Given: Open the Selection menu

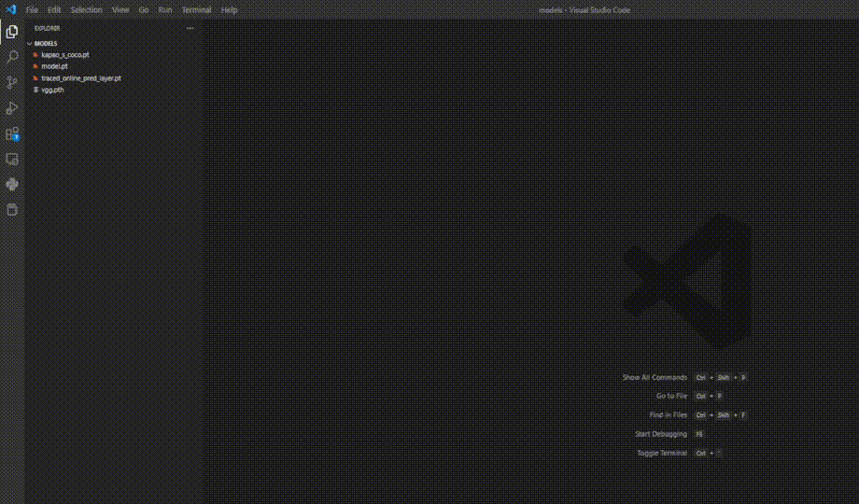Looking at the screenshot, I should coord(86,10).
